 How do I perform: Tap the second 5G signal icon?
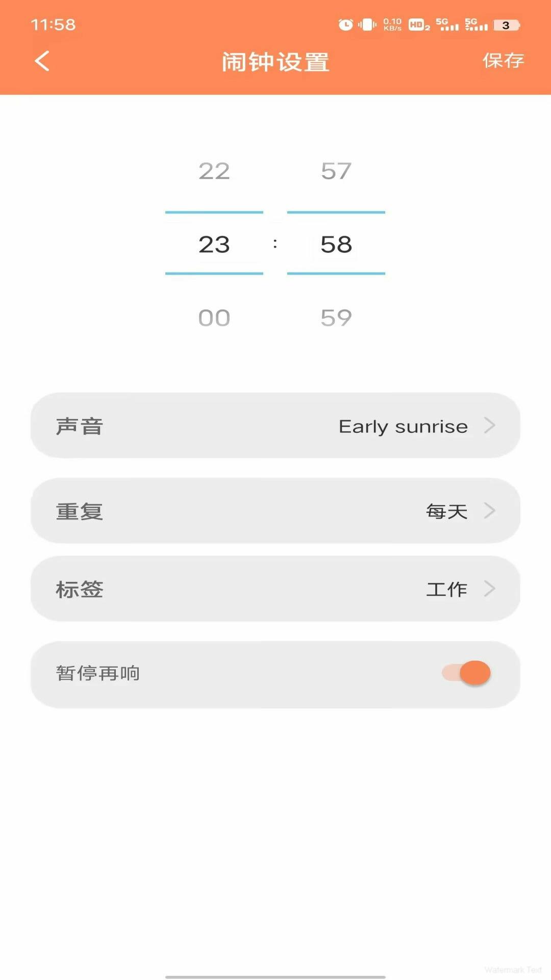pyautogui.click(x=476, y=24)
